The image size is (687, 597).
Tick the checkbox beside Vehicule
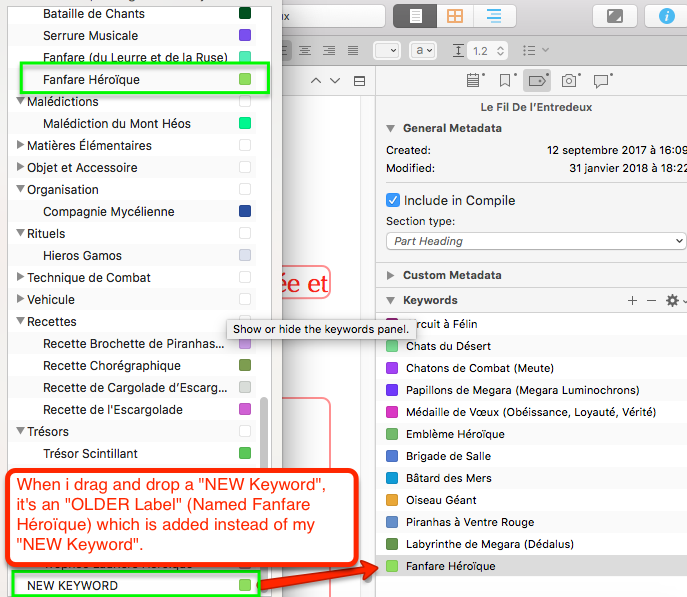click(245, 300)
